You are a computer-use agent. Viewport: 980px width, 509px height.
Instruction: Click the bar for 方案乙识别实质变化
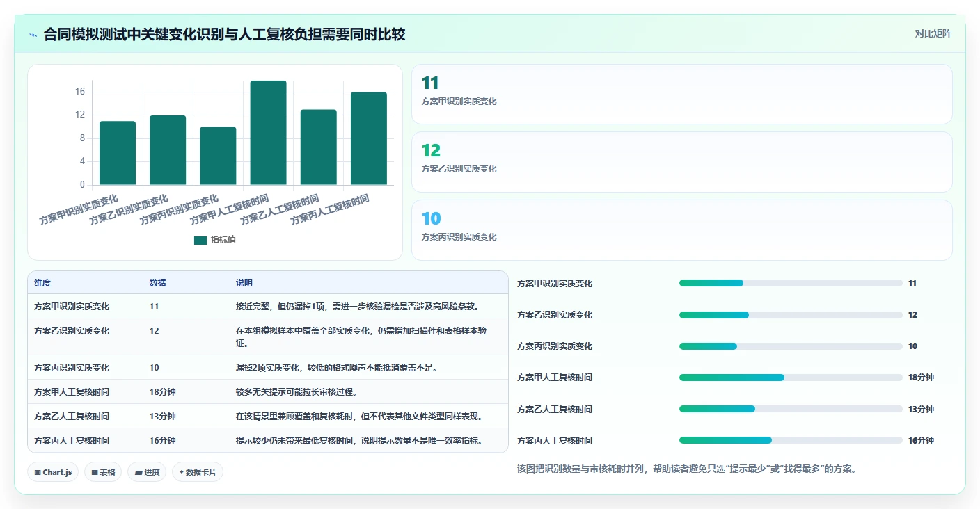coord(168,150)
